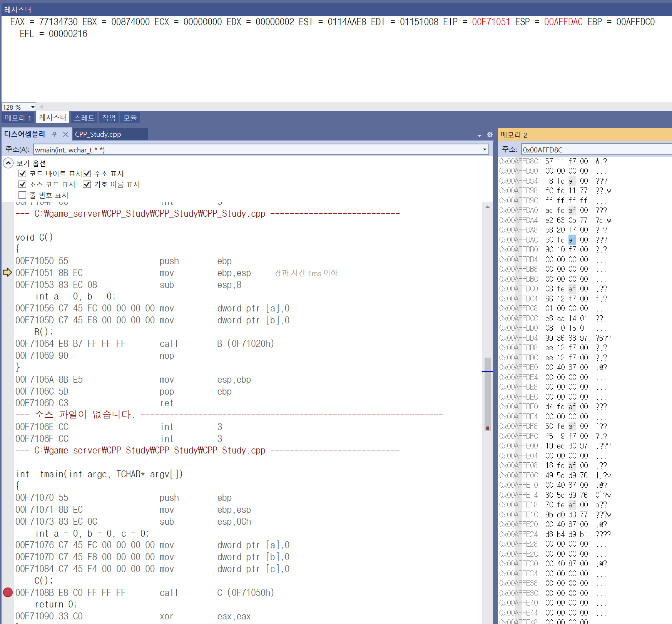Uncheck the symbol names display checkbox

[87, 184]
